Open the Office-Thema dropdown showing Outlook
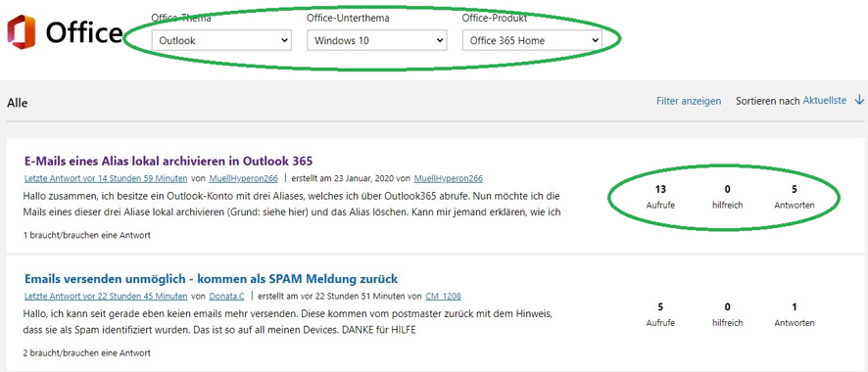This screenshot has height=372, width=868. [x=221, y=40]
